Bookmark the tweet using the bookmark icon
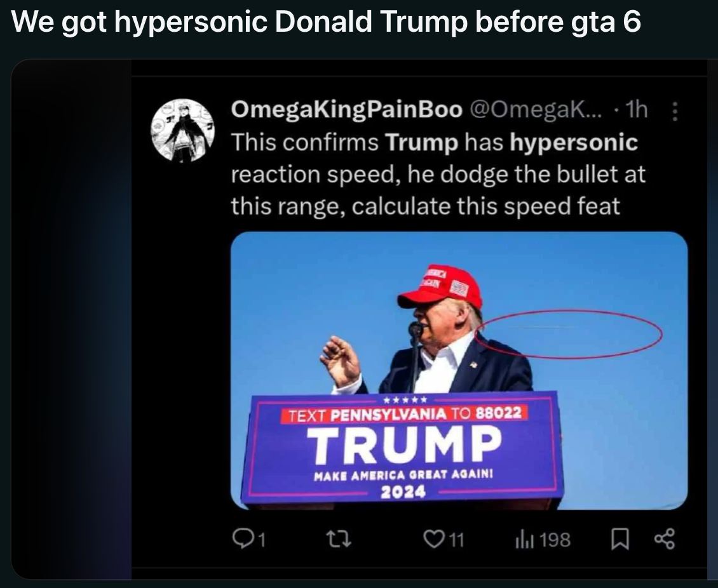The width and height of the screenshot is (718, 588). click(620, 539)
